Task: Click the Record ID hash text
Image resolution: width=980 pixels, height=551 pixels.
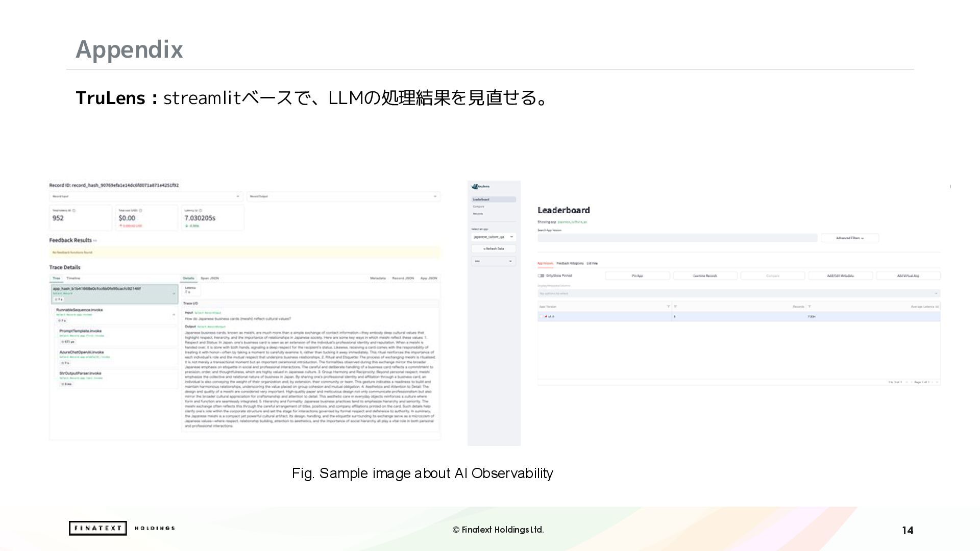Action: point(114,185)
